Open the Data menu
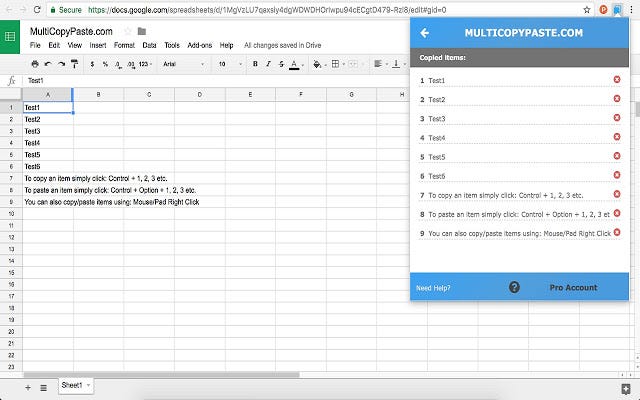640x400 pixels. coord(149,45)
